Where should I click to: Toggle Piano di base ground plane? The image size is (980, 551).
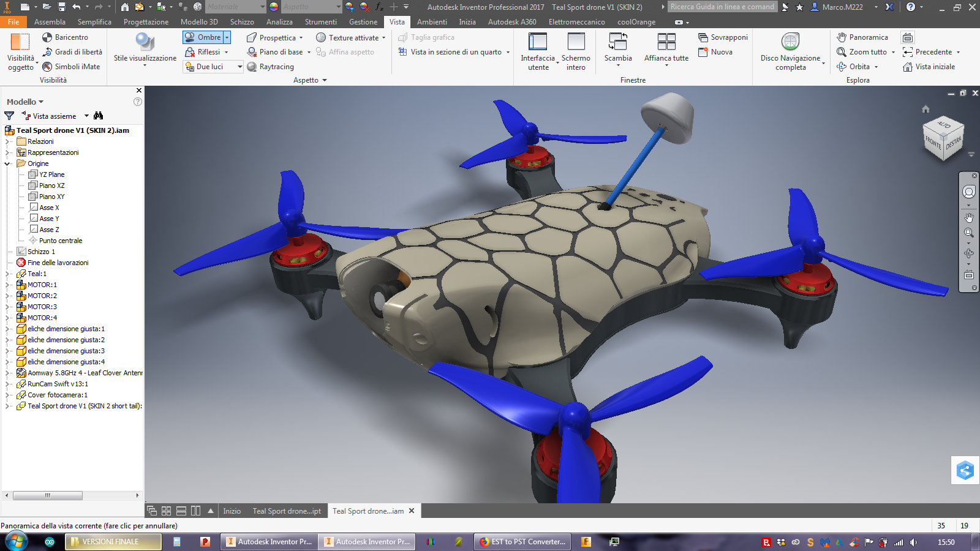(275, 52)
